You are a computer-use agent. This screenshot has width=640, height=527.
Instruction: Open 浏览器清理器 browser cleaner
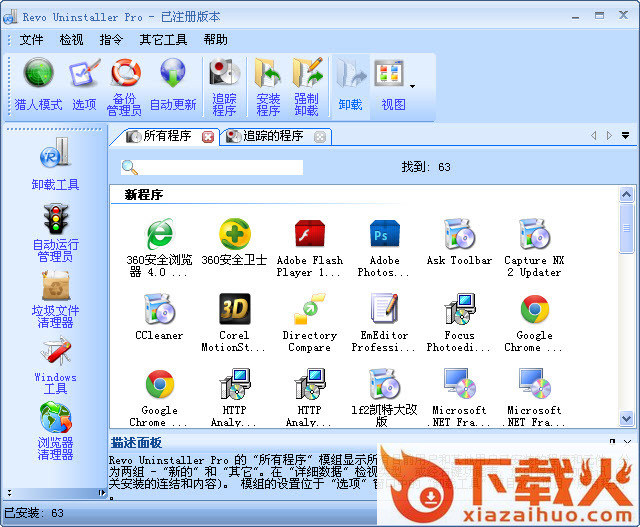(x=55, y=432)
